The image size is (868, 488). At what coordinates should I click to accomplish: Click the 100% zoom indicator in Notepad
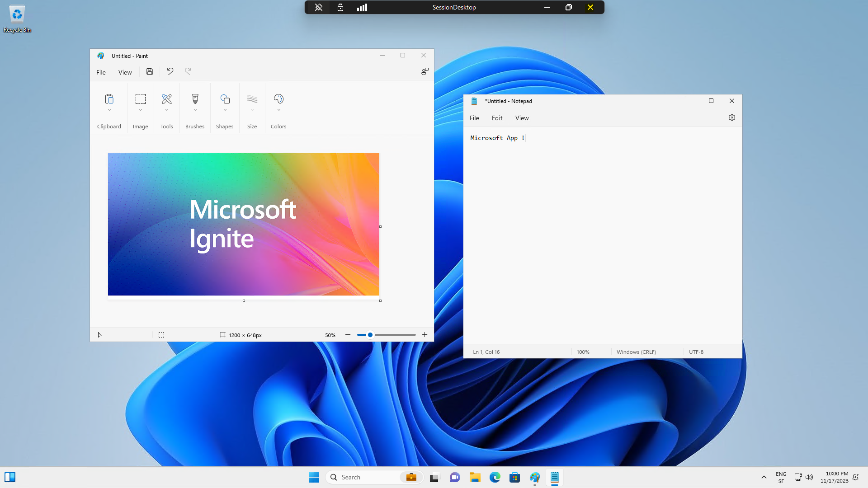coord(583,352)
